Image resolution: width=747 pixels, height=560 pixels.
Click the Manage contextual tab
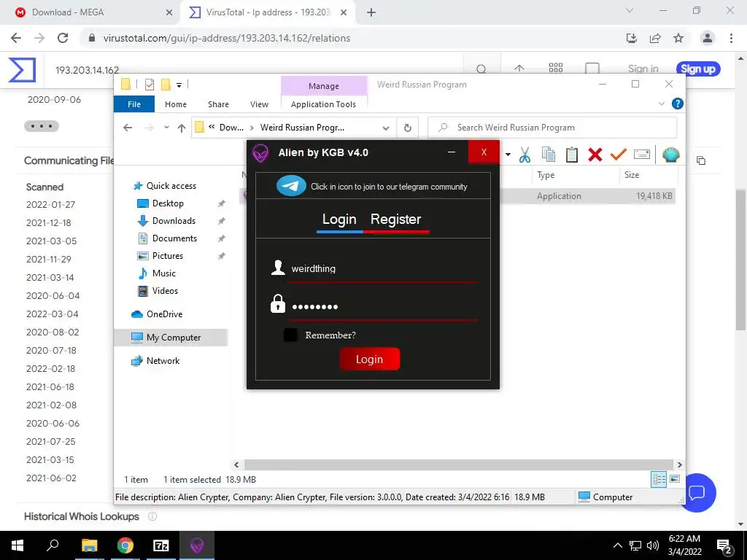coord(324,86)
